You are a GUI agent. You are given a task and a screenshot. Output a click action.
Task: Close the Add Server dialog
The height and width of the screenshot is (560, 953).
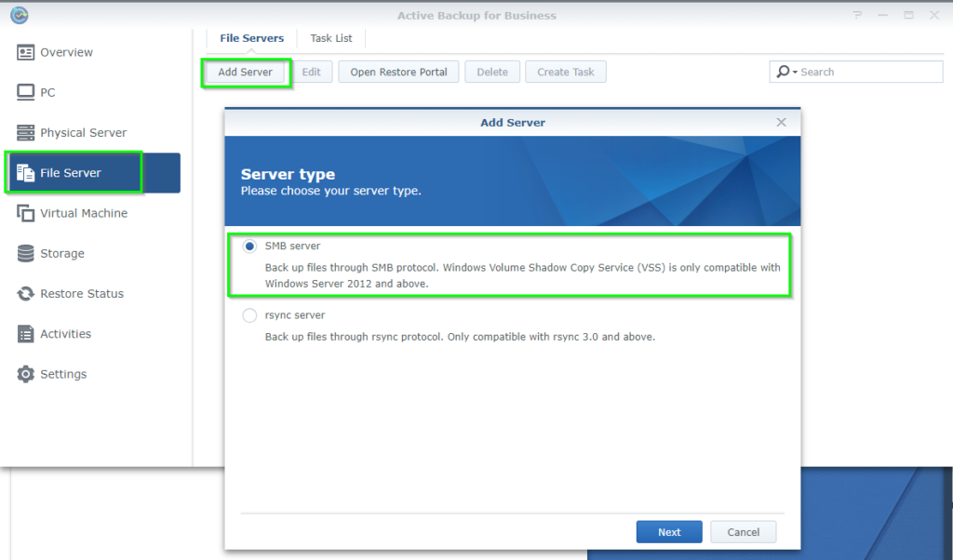(x=781, y=122)
